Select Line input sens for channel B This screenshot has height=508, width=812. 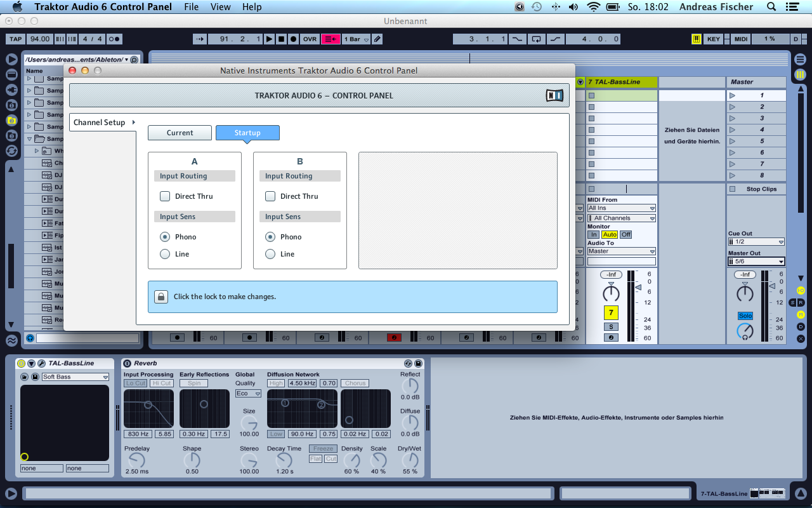[270, 254]
